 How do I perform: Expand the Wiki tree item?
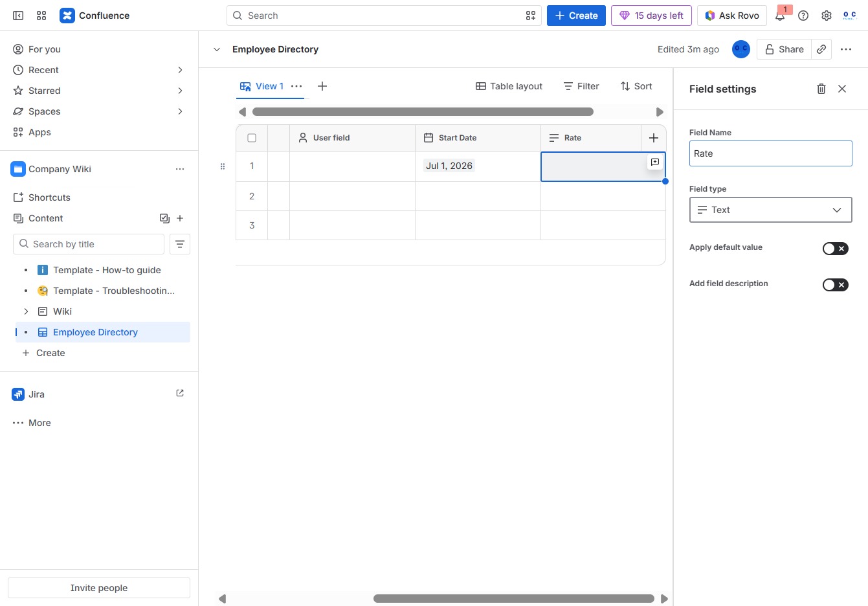[x=26, y=311]
